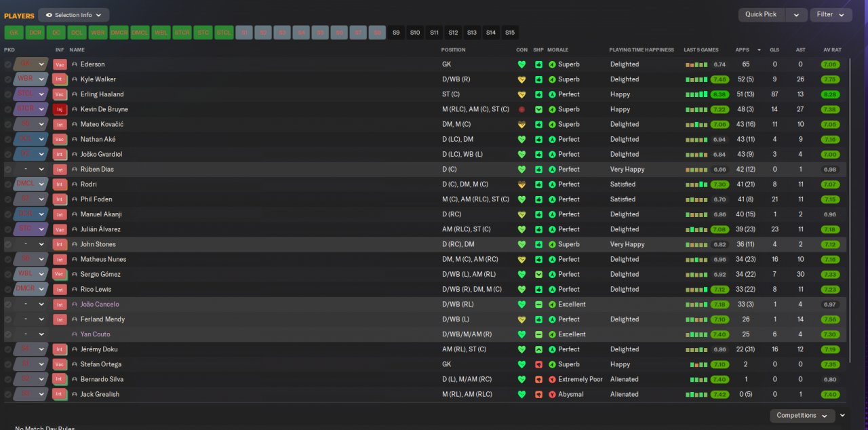Click the Int status badge beside Jack Grealish

tap(60, 394)
